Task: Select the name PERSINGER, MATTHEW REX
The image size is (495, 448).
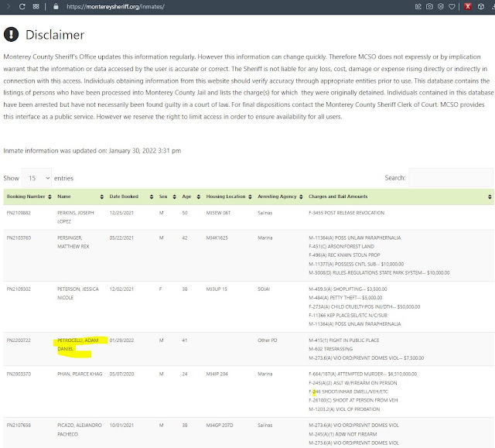Action: pyautogui.click(x=73, y=242)
